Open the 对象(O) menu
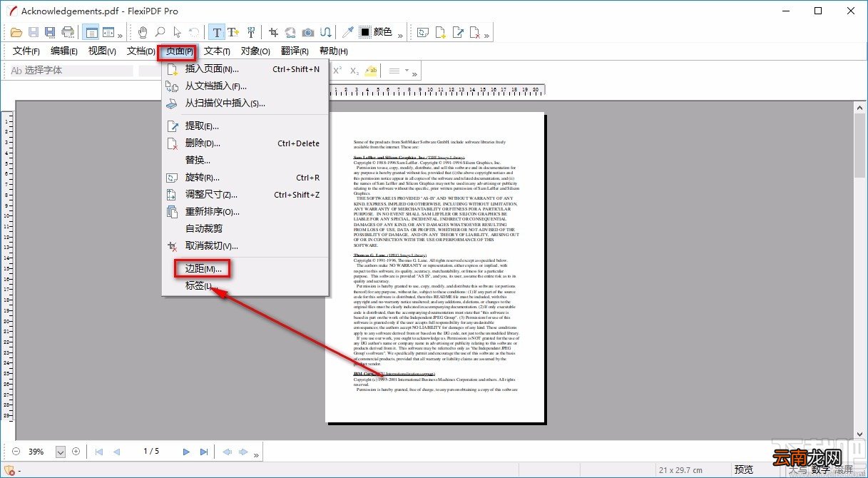868x478 pixels. tap(255, 51)
